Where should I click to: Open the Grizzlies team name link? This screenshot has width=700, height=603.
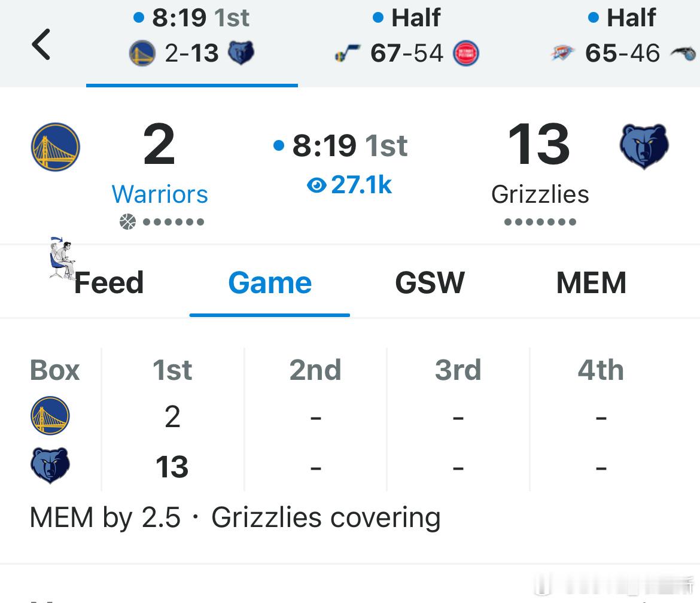[x=540, y=194]
